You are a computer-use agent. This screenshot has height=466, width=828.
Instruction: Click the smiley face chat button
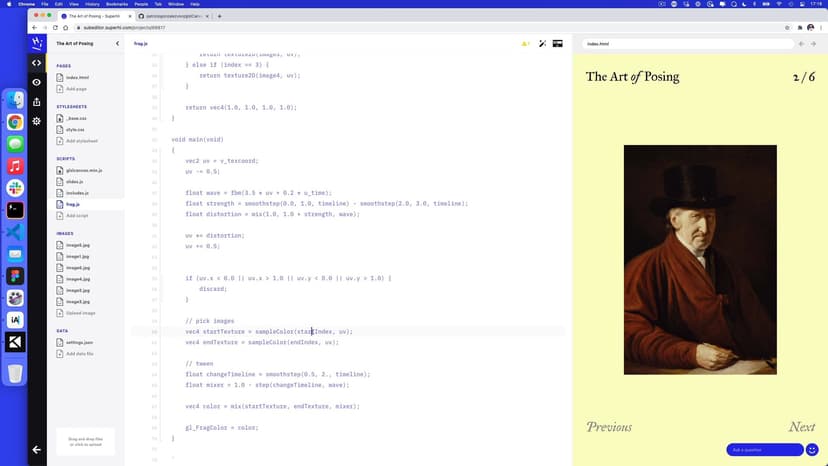click(x=812, y=450)
